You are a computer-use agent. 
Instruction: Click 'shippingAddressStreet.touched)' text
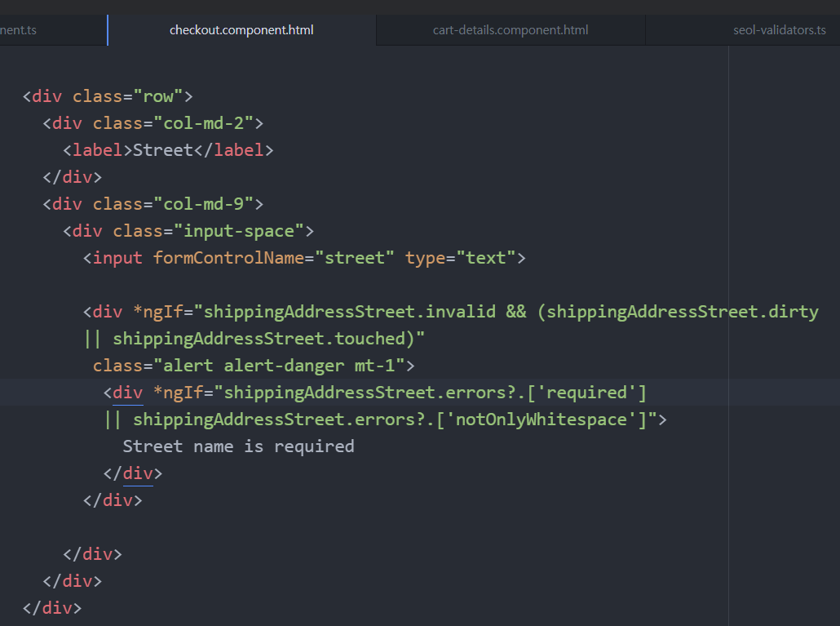pos(264,339)
